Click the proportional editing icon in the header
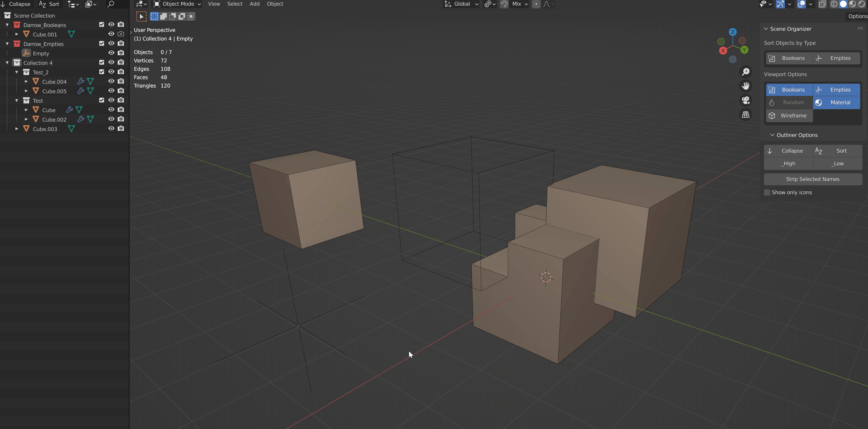 [x=536, y=4]
